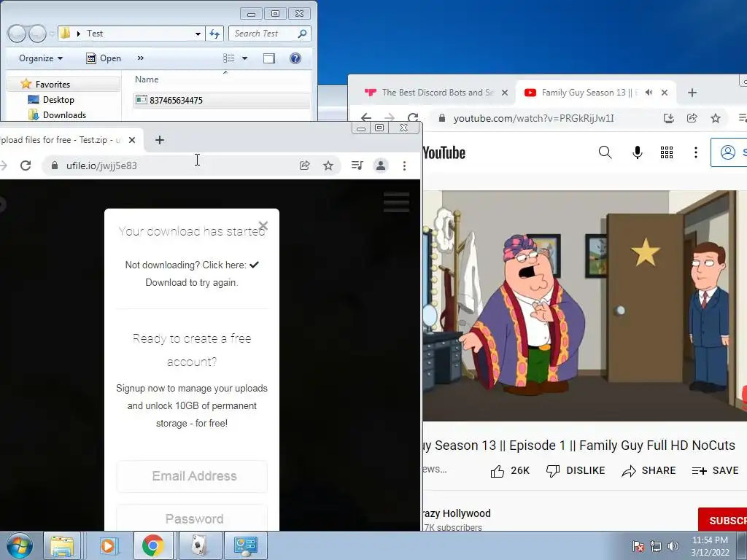Click SAVE under the video
Image resolution: width=747 pixels, height=560 pixels.
click(715, 470)
